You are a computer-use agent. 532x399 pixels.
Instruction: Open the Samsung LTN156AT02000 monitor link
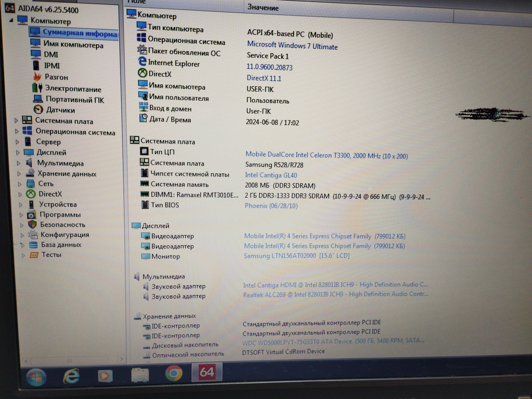296,255
